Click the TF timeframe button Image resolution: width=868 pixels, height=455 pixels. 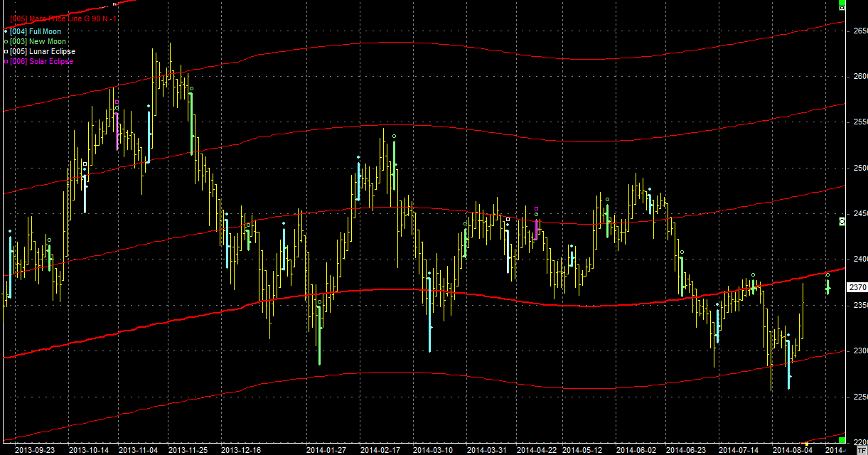click(862, 451)
